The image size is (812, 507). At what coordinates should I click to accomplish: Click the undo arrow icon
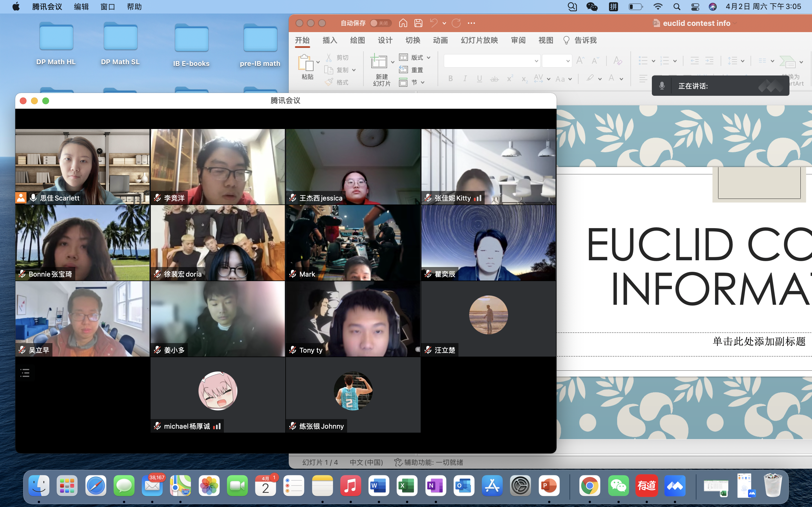click(x=434, y=23)
